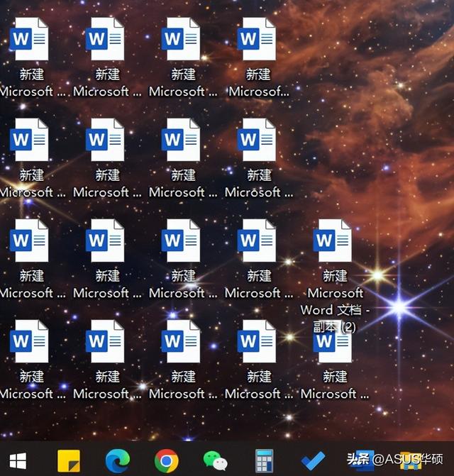Launch Microsoft To Do checkmark icon
Viewport: 454px width, 476px height.
click(x=313, y=461)
